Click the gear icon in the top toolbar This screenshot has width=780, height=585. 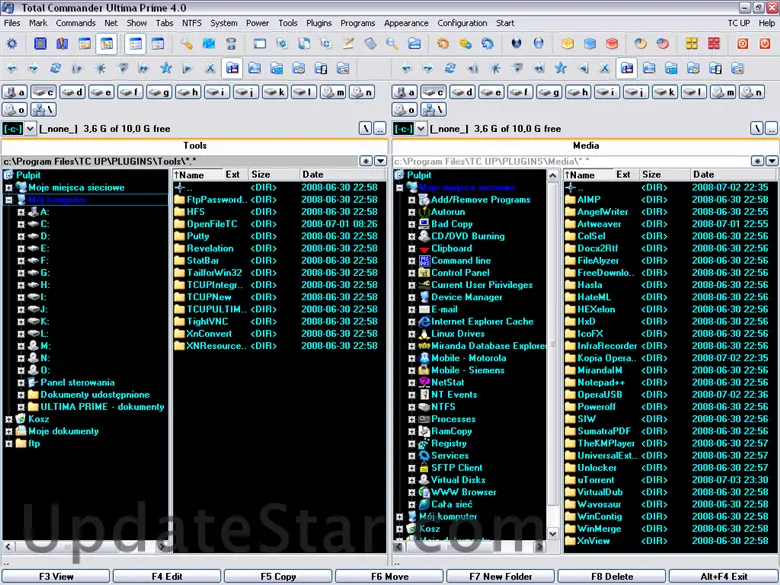[x=12, y=44]
